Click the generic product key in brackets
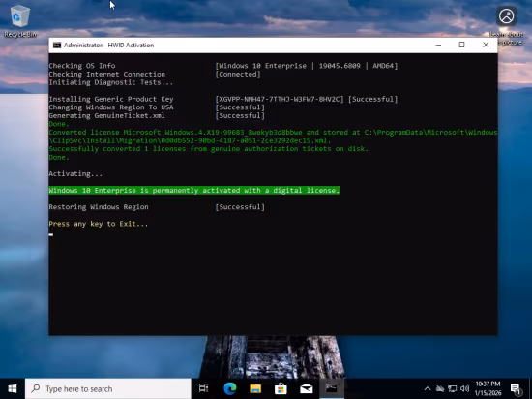This screenshot has width=532, height=399. tap(280, 99)
